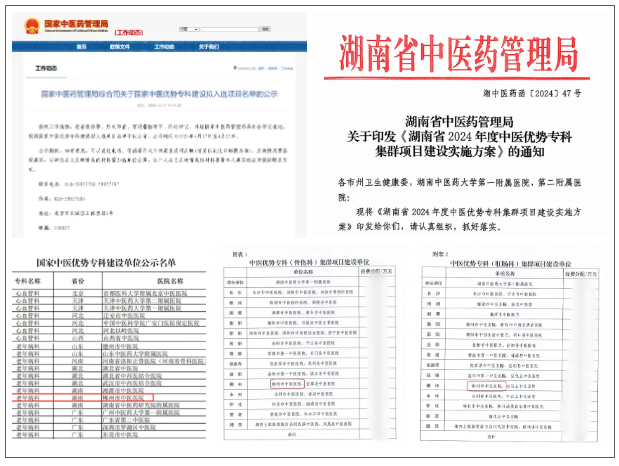Click the cell 广州中医药大学第一附属医院
This screenshot has width=619, height=466.
(x=141, y=413)
